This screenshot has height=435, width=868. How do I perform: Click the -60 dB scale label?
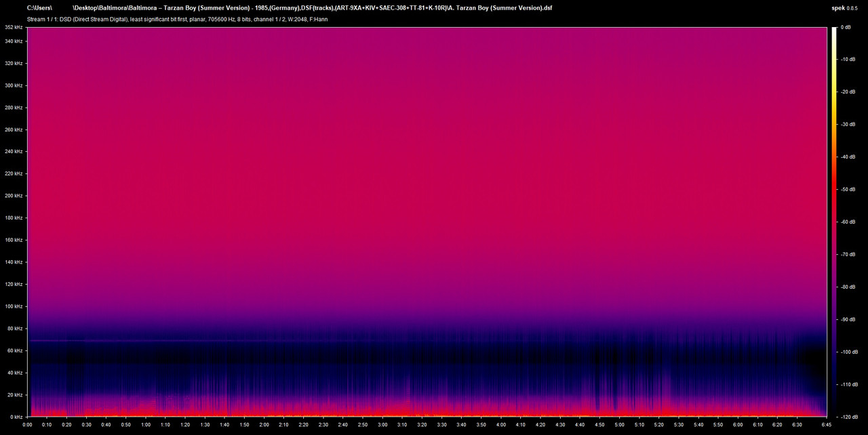click(x=848, y=222)
